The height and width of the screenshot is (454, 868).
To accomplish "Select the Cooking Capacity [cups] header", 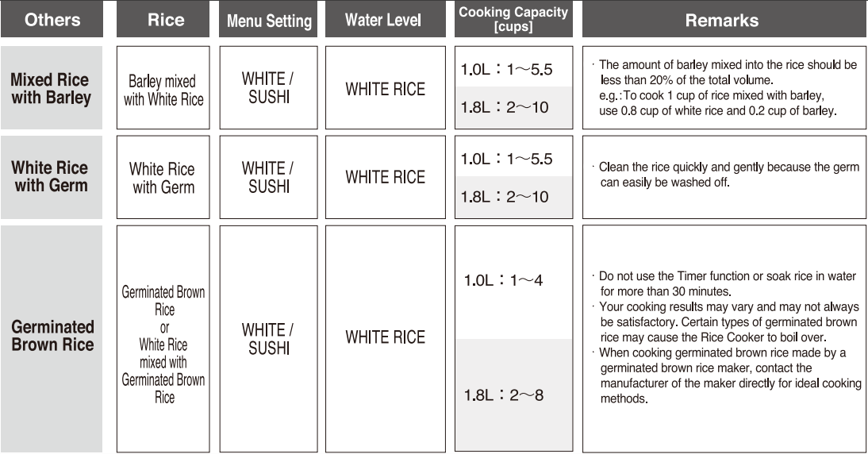I will point(513,19).
